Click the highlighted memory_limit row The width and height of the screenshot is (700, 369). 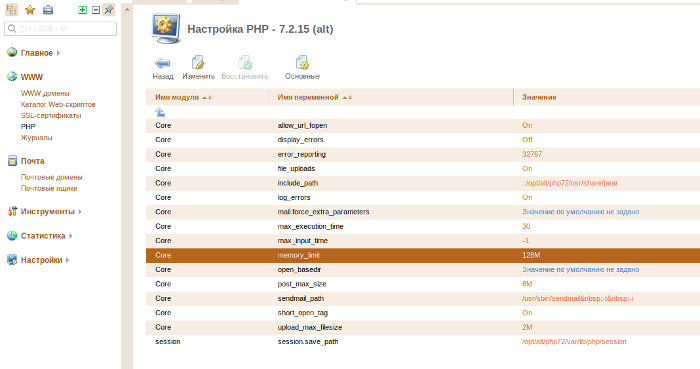[423, 255]
